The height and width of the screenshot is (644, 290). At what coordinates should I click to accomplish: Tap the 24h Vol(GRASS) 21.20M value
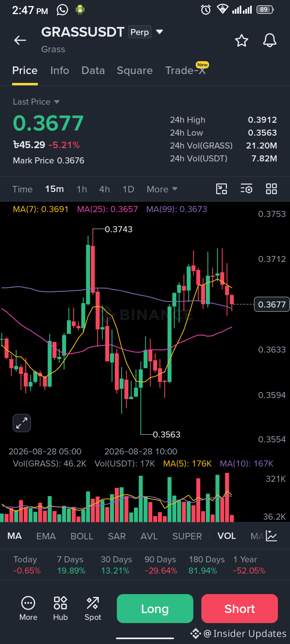(261, 146)
